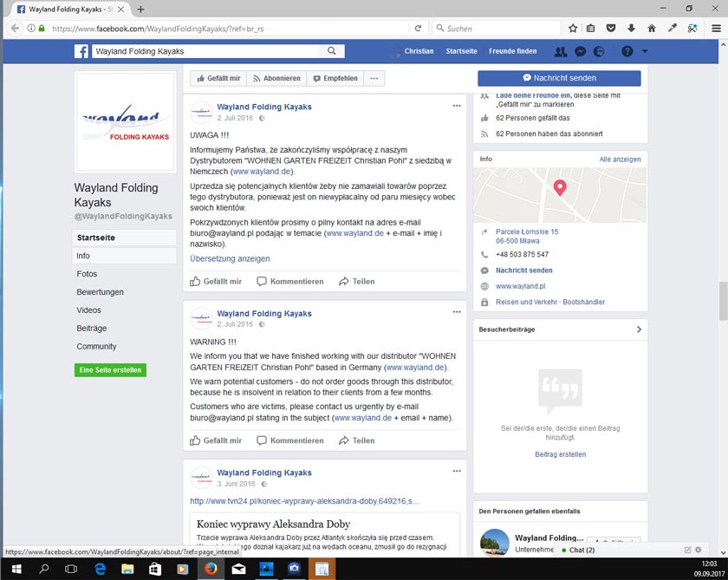
Task: Like the page with Gefällt mir button
Action: point(218,79)
